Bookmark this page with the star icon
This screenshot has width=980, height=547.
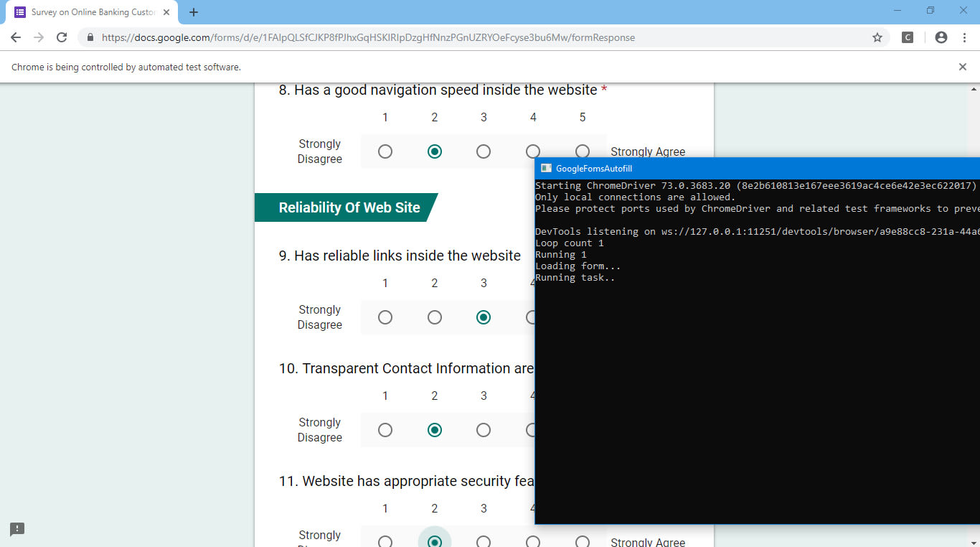coord(877,37)
